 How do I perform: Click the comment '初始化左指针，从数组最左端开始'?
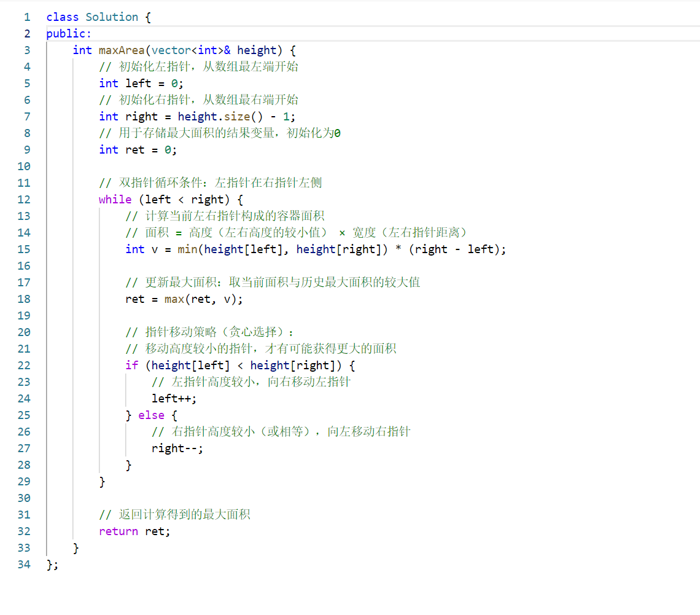point(199,67)
